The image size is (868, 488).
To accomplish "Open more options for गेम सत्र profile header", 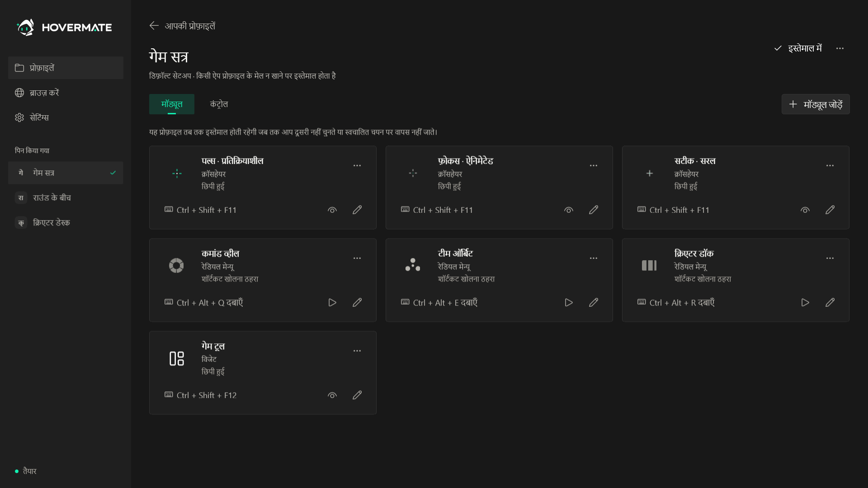I will point(840,48).
